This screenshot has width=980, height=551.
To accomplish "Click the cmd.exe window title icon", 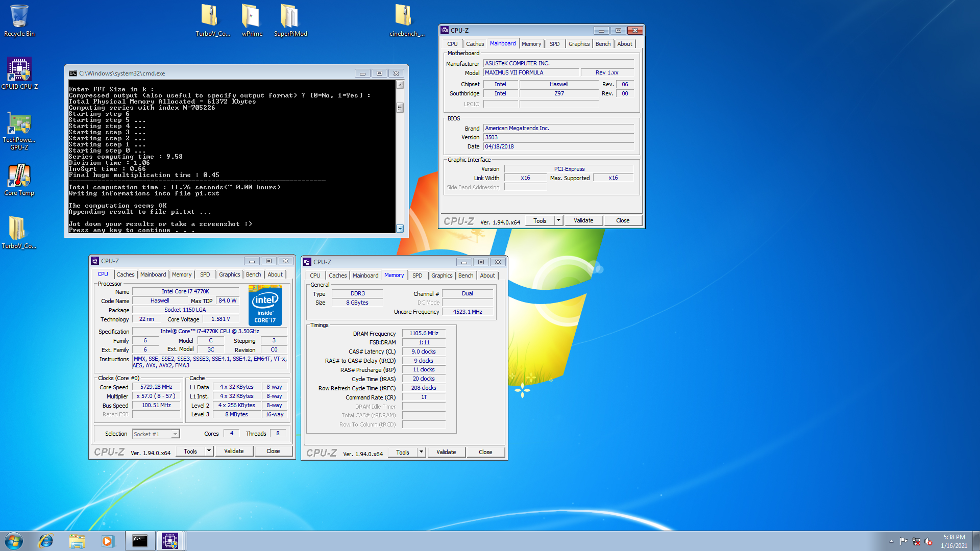I will 73,73.
